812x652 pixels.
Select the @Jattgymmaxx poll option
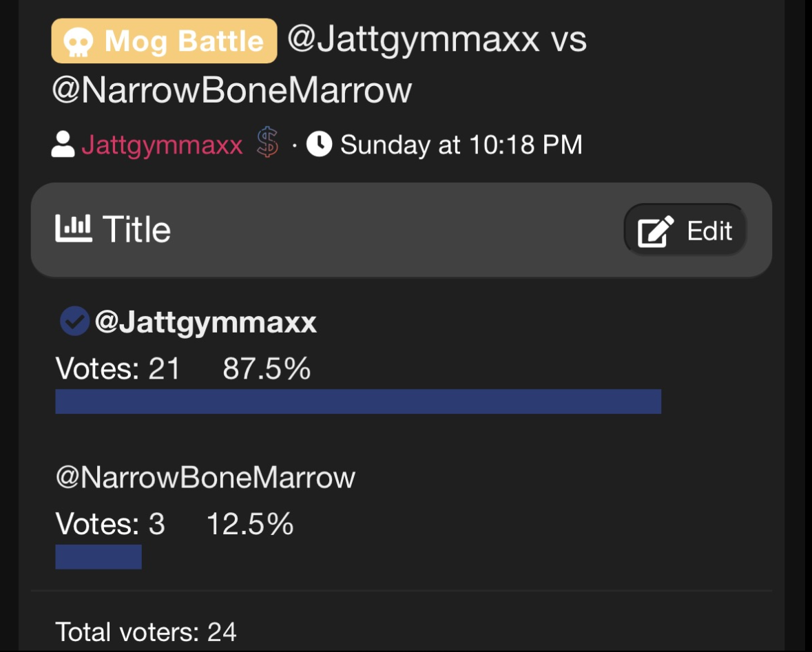(x=205, y=322)
